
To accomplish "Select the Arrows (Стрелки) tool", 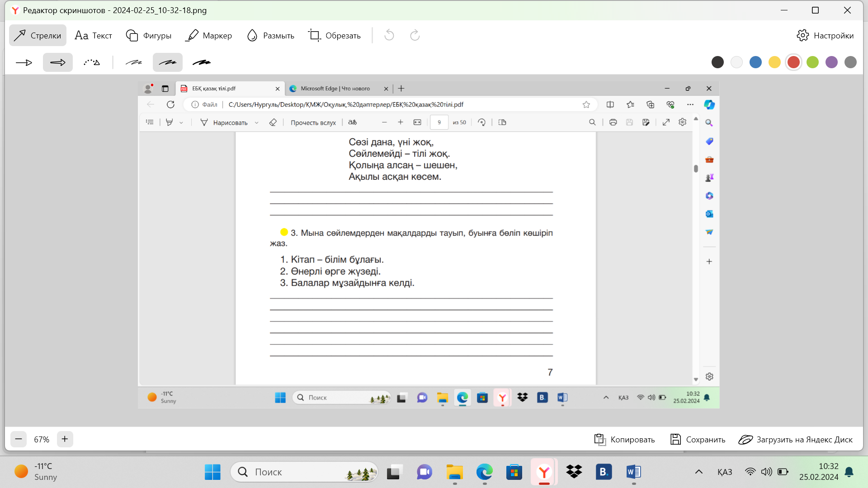I will coord(38,35).
